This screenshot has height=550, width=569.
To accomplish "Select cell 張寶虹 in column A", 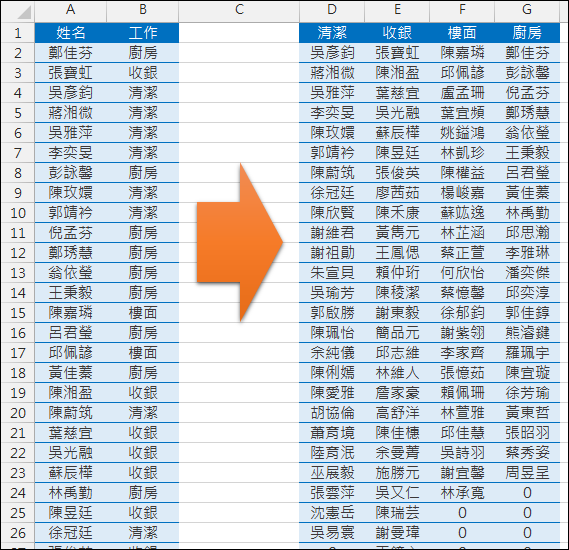I will [x=71, y=73].
